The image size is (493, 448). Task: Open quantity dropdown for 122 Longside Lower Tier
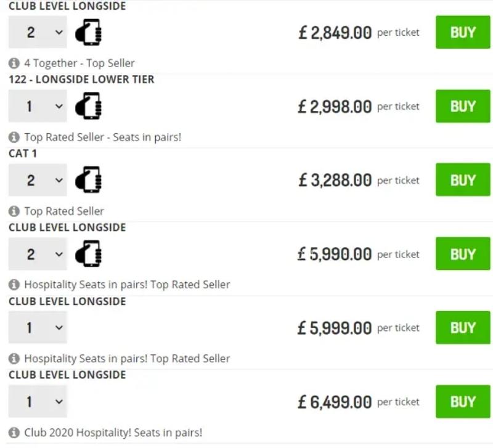coord(38,106)
